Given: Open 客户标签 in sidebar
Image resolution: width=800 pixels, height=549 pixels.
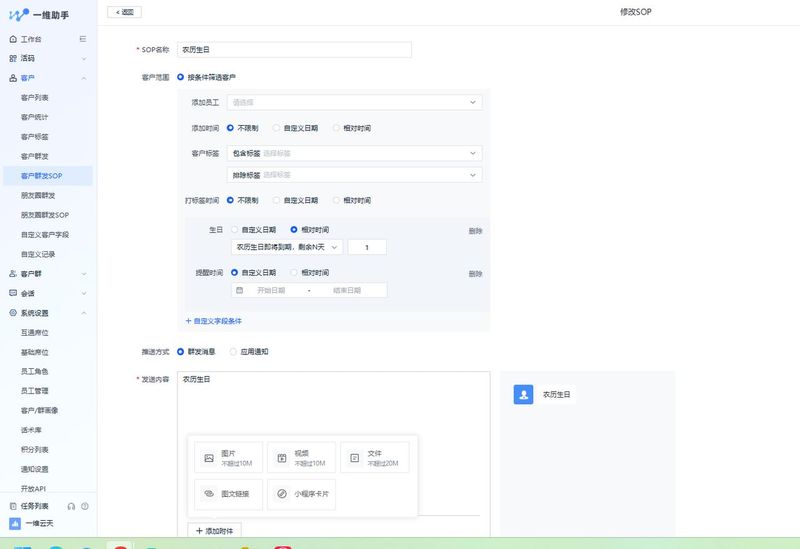Looking at the screenshot, I should point(35,137).
